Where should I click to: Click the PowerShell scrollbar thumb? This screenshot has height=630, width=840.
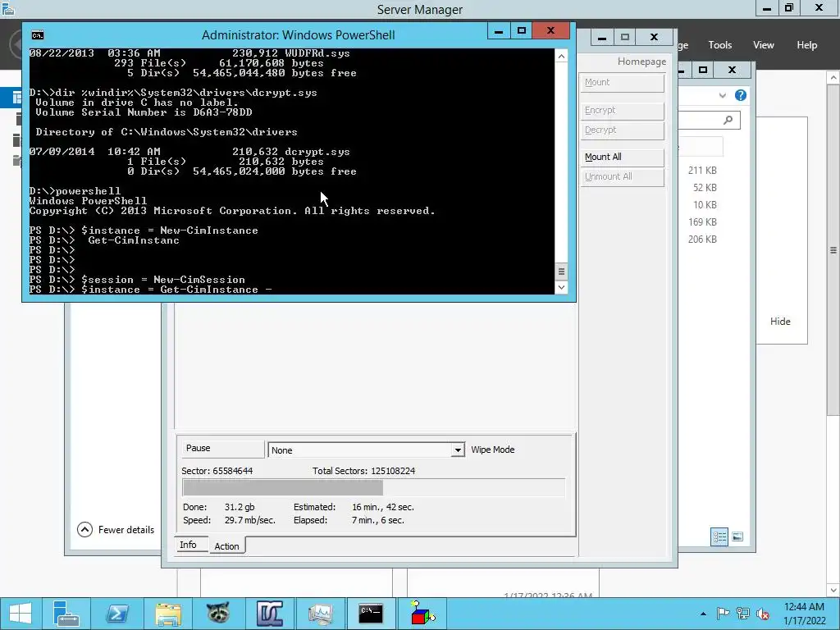point(561,272)
